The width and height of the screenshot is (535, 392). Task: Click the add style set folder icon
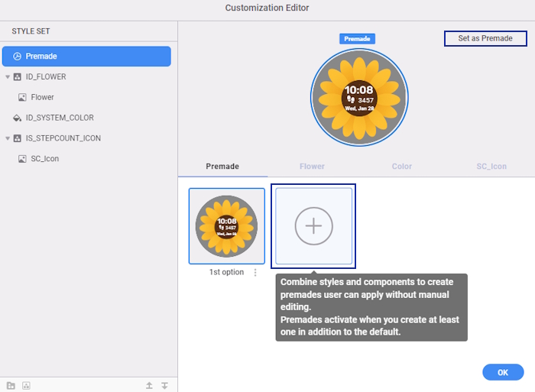[x=11, y=386]
